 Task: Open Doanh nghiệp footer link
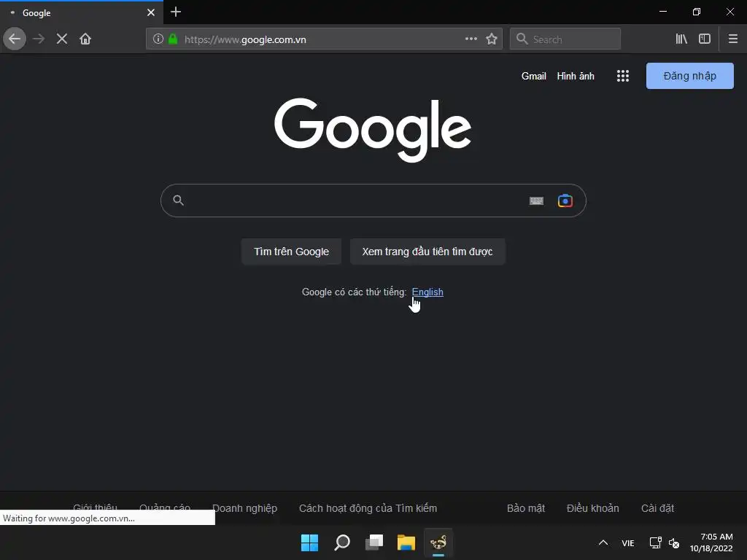245,508
